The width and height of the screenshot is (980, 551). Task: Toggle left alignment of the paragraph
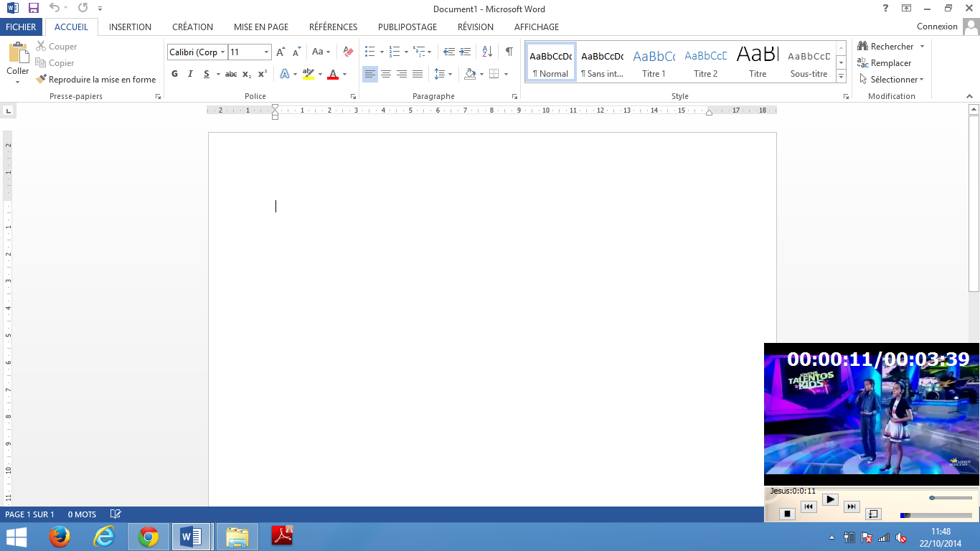pos(370,74)
